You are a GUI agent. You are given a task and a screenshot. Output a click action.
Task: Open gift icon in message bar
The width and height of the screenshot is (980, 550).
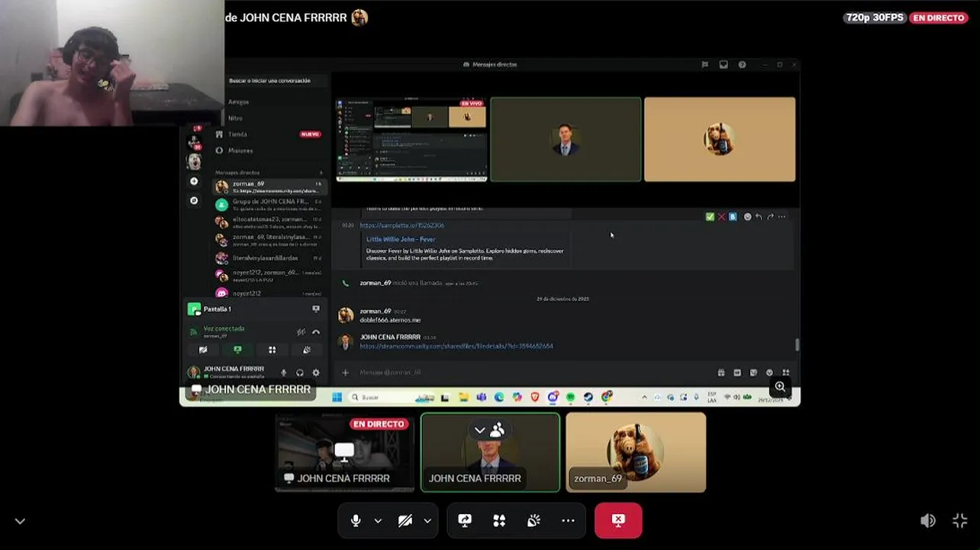[x=721, y=373]
